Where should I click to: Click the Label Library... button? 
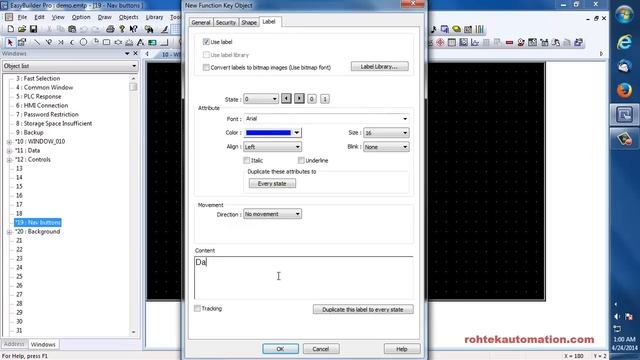tap(380, 66)
